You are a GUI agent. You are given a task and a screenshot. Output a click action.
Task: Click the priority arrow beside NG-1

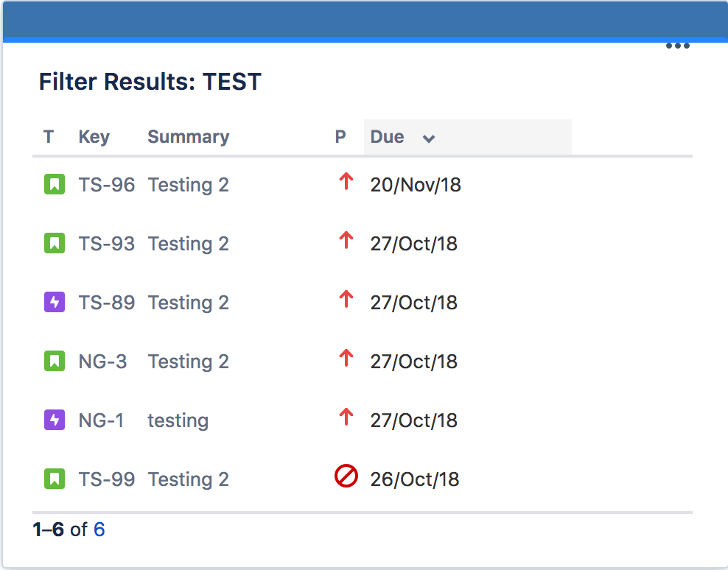(346, 418)
